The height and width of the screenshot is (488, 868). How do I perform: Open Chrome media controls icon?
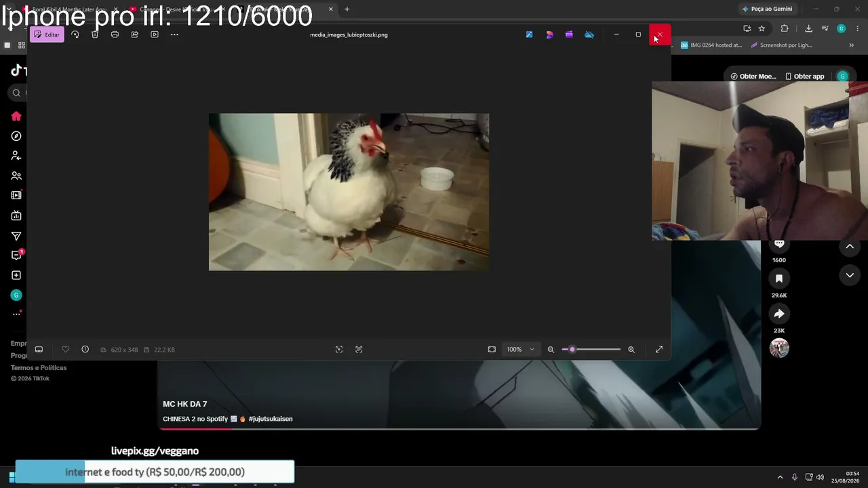click(825, 28)
